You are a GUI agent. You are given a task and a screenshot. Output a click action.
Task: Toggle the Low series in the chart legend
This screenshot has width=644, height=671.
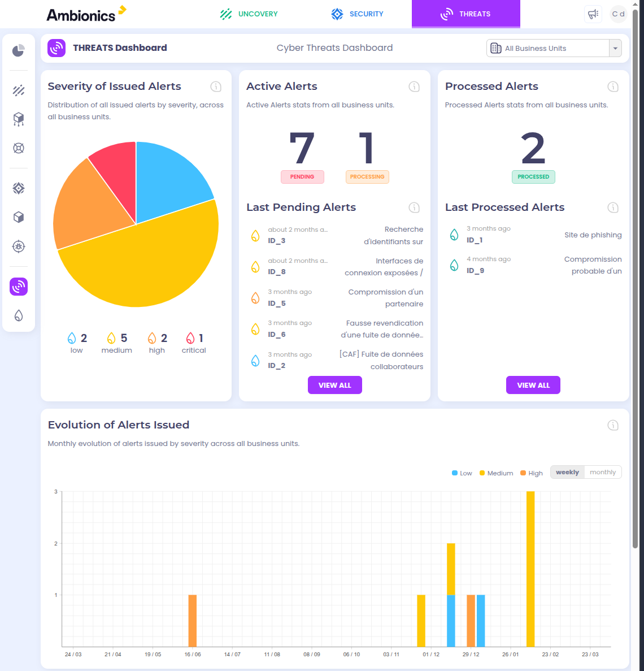[462, 473]
